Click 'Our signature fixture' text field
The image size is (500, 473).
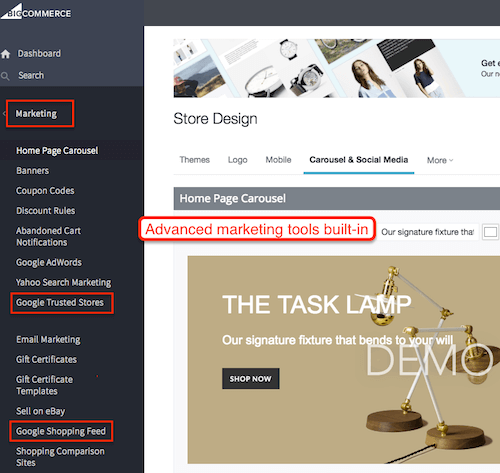tap(428, 232)
